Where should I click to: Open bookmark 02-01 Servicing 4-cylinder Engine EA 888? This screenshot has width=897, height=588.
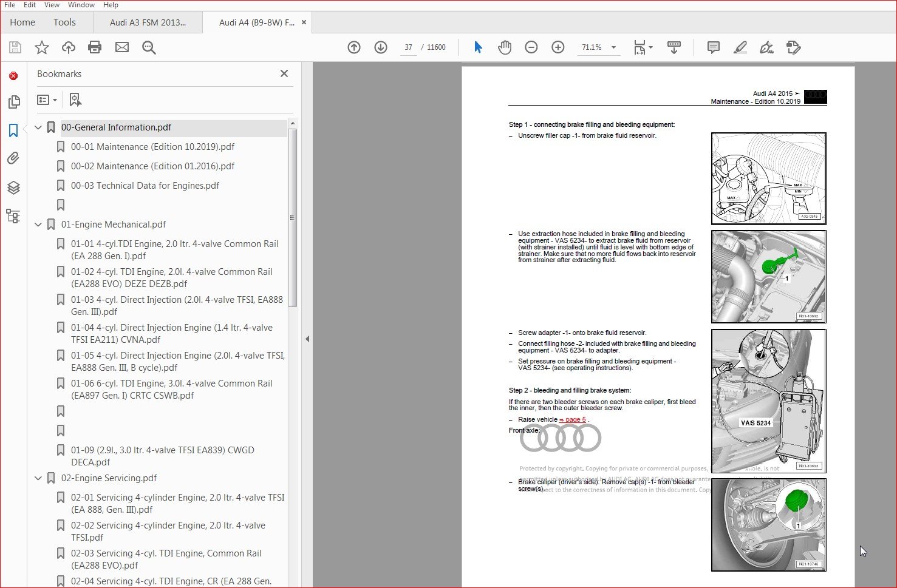[x=178, y=504]
